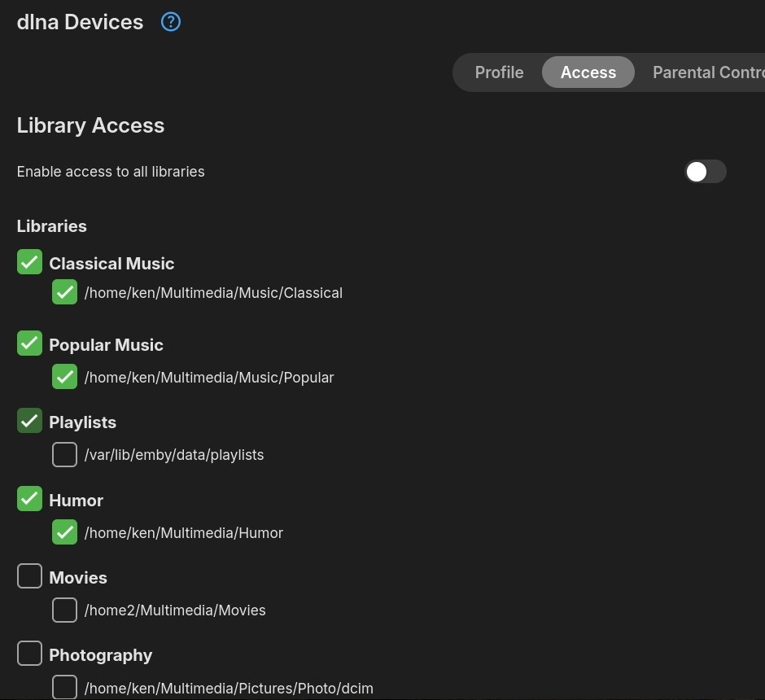Check the Movies library checkbox
Screen dimensions: 765x700
29,576
